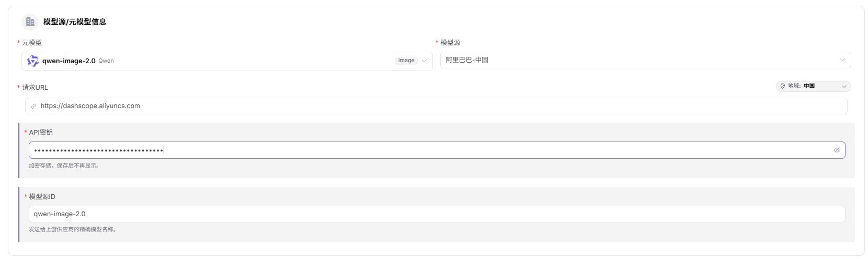Click the API密钥 field label
Viewport: 868px width, 259px height.
click(41, 133)
